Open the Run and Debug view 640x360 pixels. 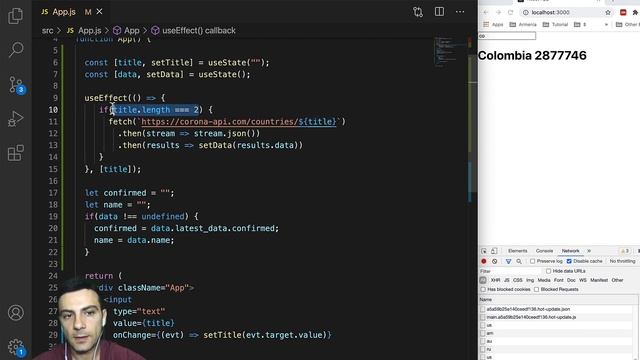pyautogui.click(x=16, y=119)
